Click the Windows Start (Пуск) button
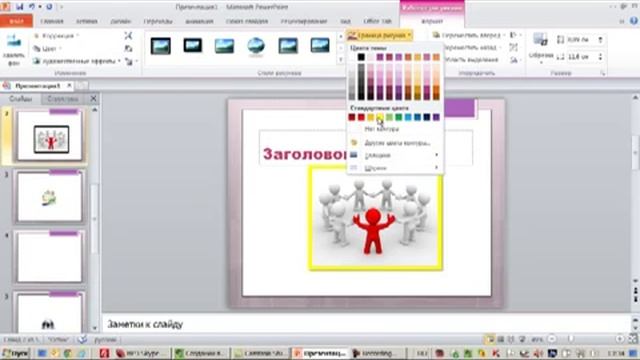Screen dimensions: 640x360 coord(15,353)
